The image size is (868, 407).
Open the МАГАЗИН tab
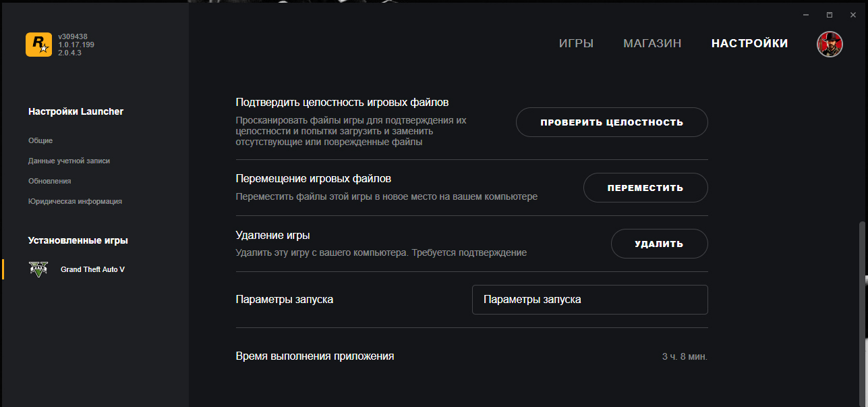652,43
